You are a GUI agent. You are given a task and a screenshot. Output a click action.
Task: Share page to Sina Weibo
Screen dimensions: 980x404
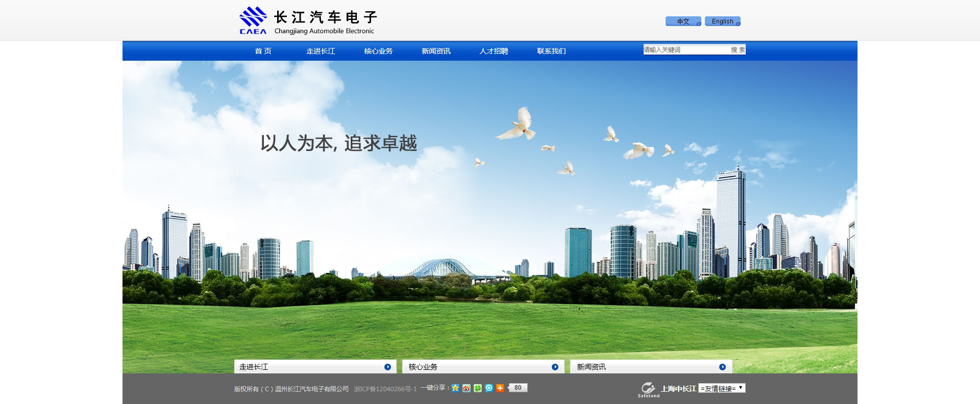[x=467, y=388]
